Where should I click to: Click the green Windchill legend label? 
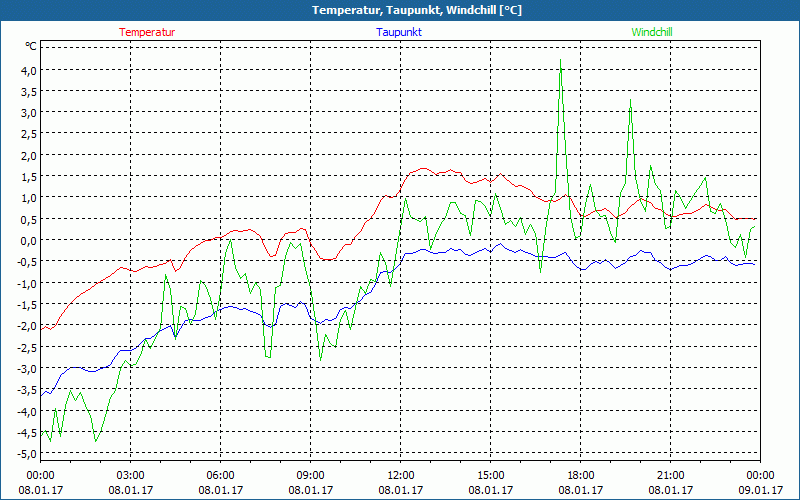tap(652, 32)
